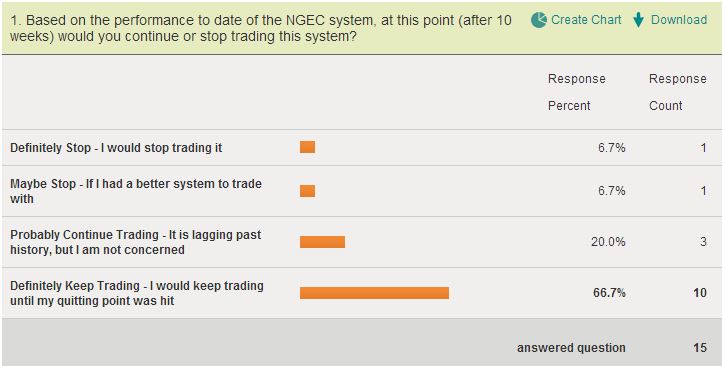Click the response count of 10
The height and width of the screenshot is (366, 723).
tap(700, 293)
